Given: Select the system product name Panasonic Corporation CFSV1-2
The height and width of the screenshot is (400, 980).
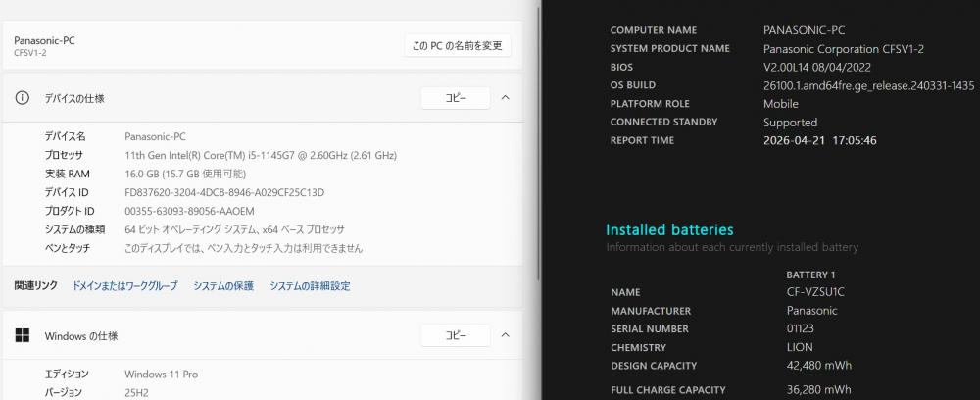Looking at the screenshot, I should 843,49.
